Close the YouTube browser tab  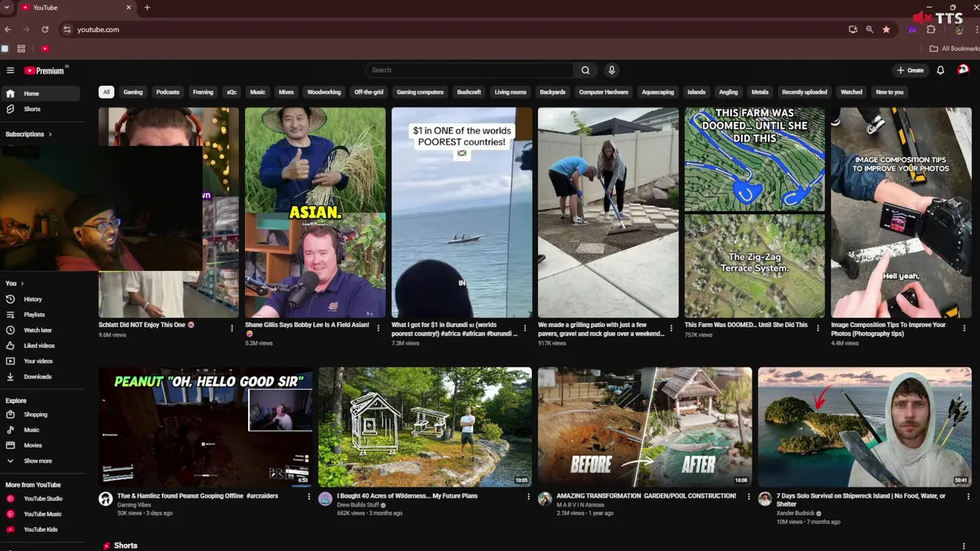(129, 8)
